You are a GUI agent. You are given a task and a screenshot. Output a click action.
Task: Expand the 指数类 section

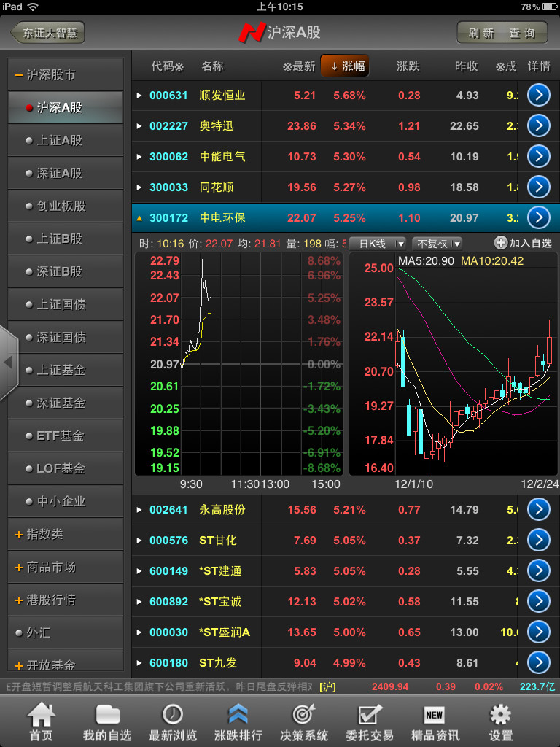66,534
